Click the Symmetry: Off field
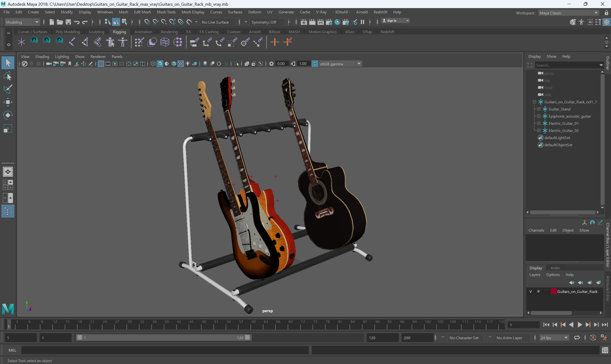 tap(267, 22)
